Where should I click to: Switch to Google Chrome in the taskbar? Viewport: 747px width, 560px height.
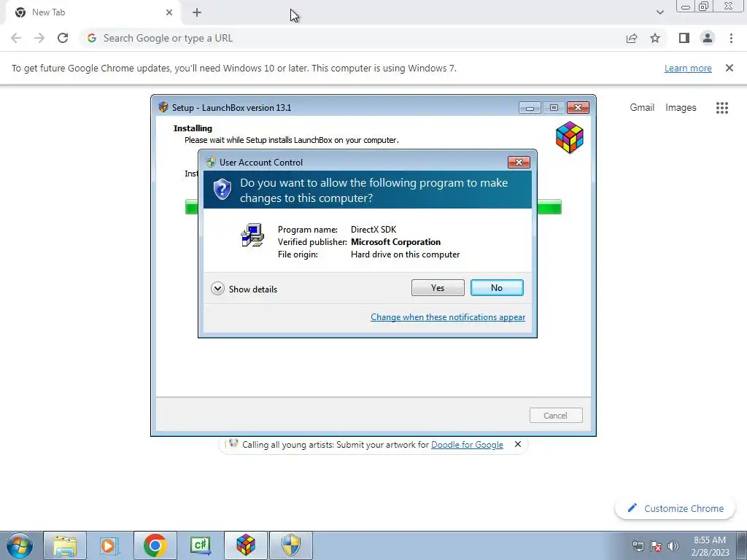[x=155, y=545]
